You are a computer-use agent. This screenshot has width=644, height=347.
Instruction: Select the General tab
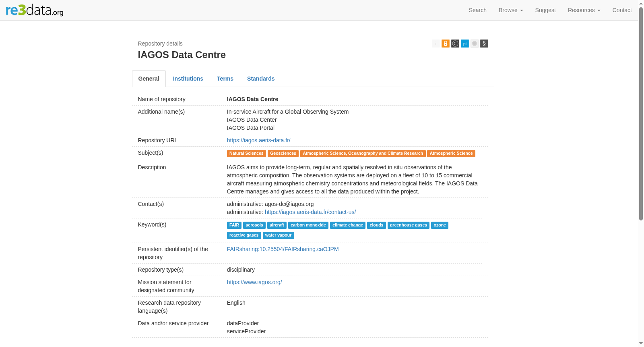tap(149, 79)
